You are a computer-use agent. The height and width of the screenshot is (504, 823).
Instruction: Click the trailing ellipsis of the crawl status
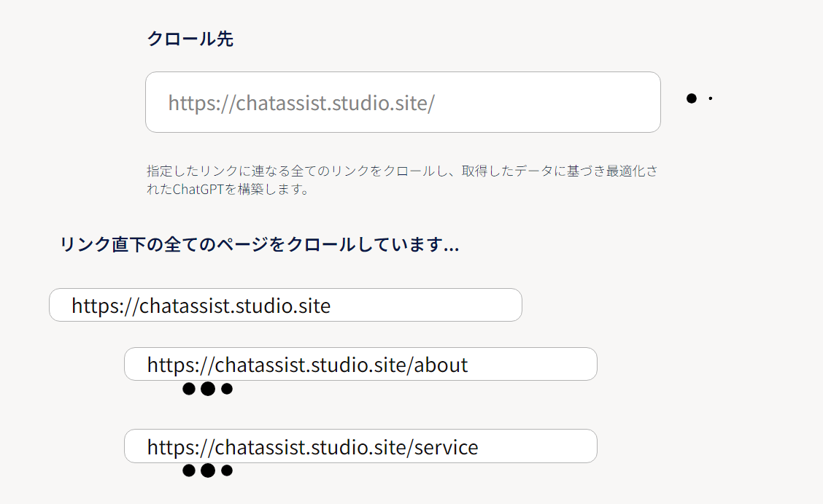coord(451,246)
